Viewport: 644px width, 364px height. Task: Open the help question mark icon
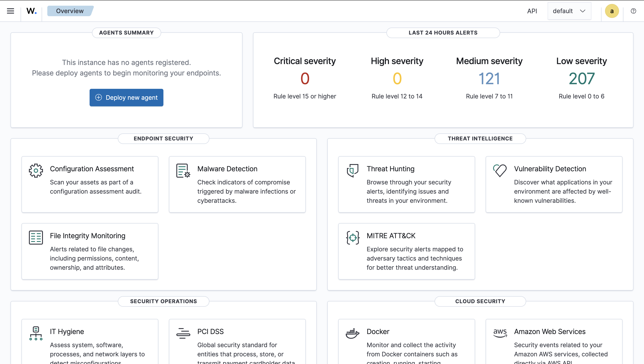click(x=633, y=11)
